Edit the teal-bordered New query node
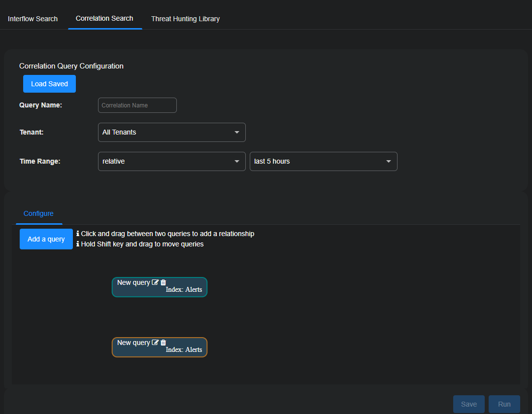532x414 pixels. coord(155,282)
